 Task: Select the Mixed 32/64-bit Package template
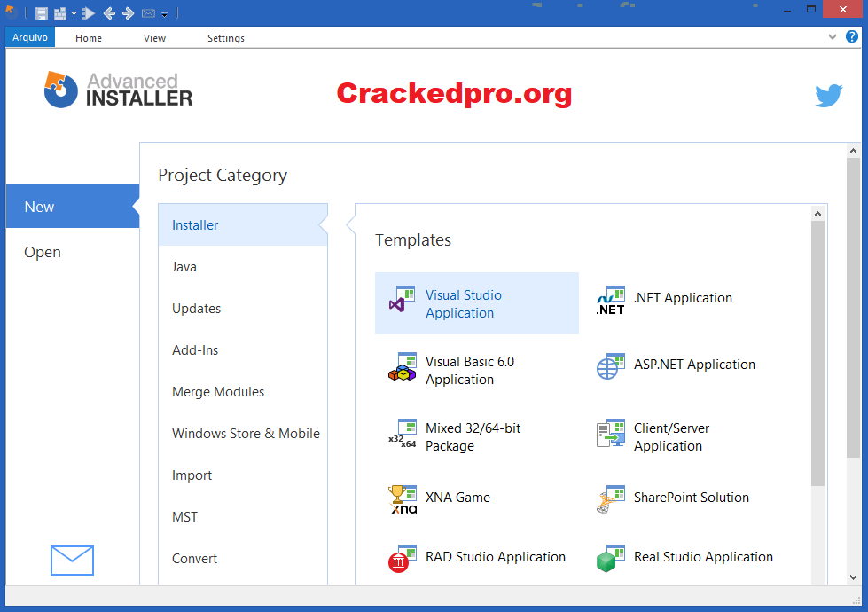pyautogui.click(x=477, y=436)
